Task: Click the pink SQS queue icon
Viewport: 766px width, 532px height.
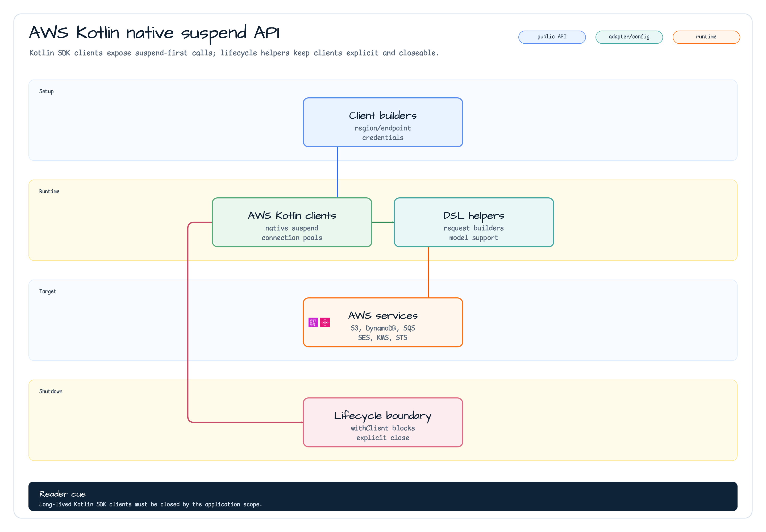Action: (x=325, y=322)
